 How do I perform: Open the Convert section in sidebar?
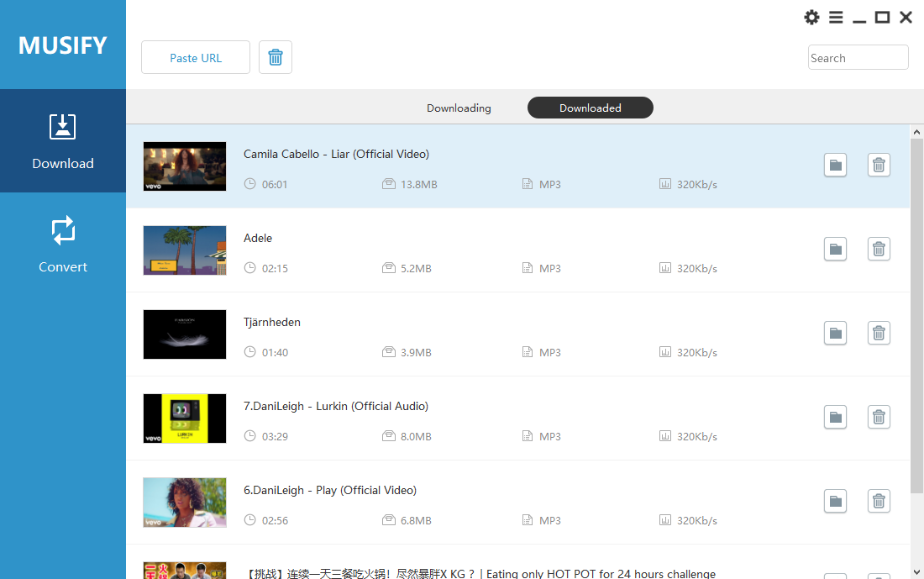point(62,244)
